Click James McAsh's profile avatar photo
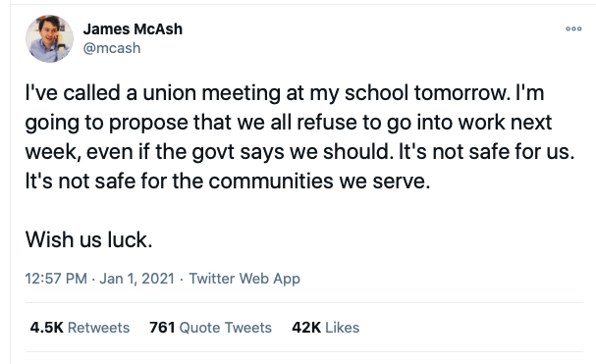 click(49, 39)
